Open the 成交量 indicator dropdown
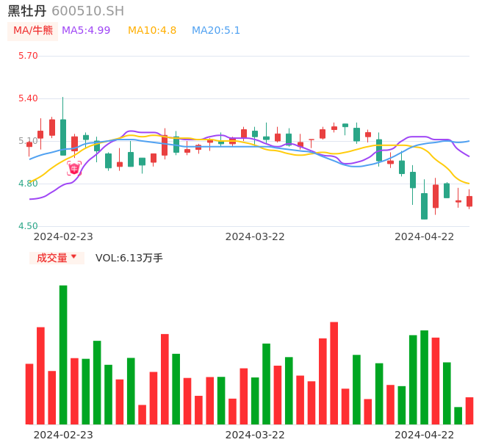Image resolution: width=504 pixels, height=445 pixels. tap(52, 258)
